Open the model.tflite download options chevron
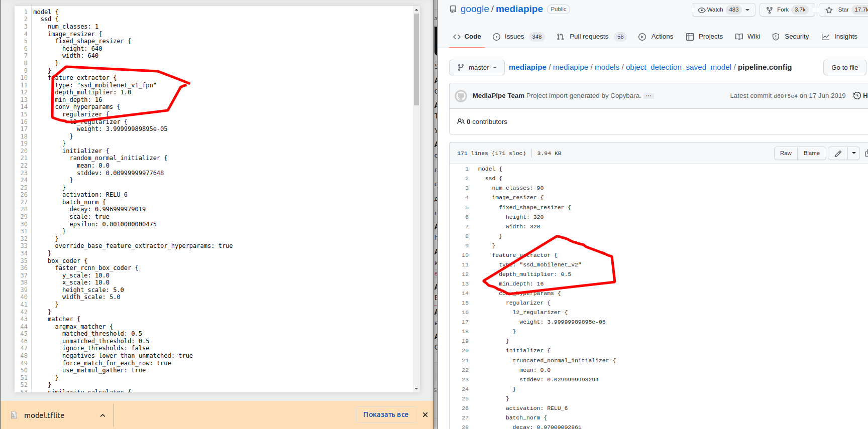This screenshot has width=868, height=429. (x=102, y=415)
